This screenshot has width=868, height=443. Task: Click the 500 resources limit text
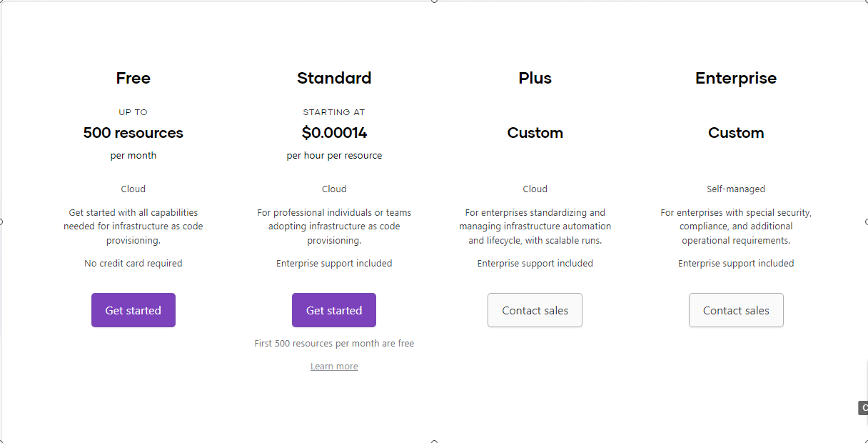point(133,133)
